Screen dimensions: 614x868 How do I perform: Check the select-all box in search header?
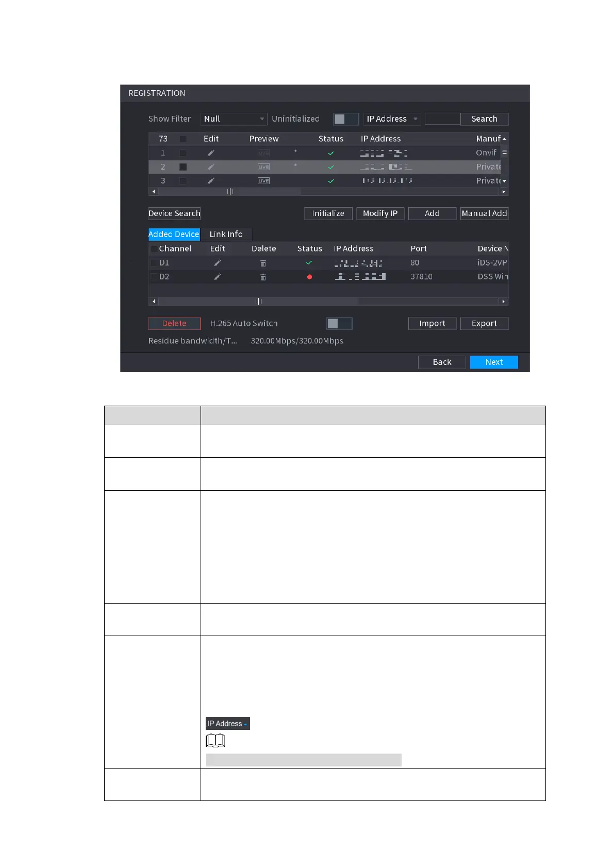(x=183, y=139)
